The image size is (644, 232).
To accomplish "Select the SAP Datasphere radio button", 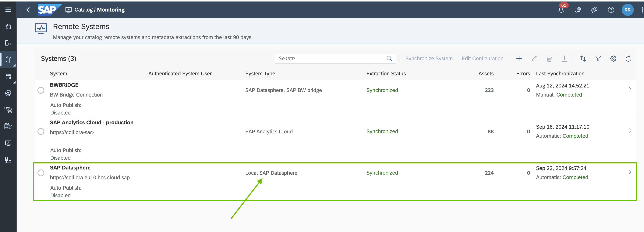I will click(x=41, y=173).
